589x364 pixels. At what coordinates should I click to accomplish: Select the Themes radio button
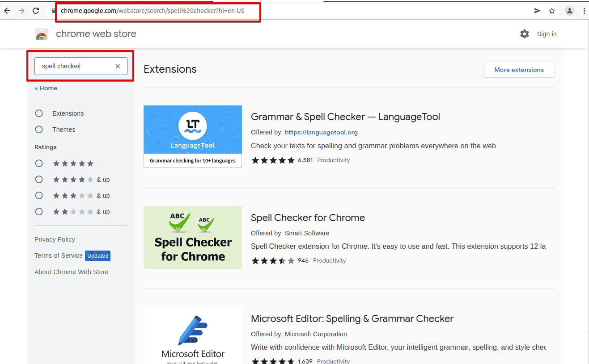click(x=39, y=130)
